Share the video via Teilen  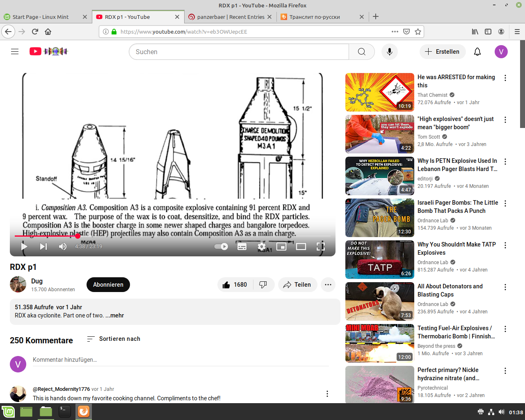tap(298, 285)
